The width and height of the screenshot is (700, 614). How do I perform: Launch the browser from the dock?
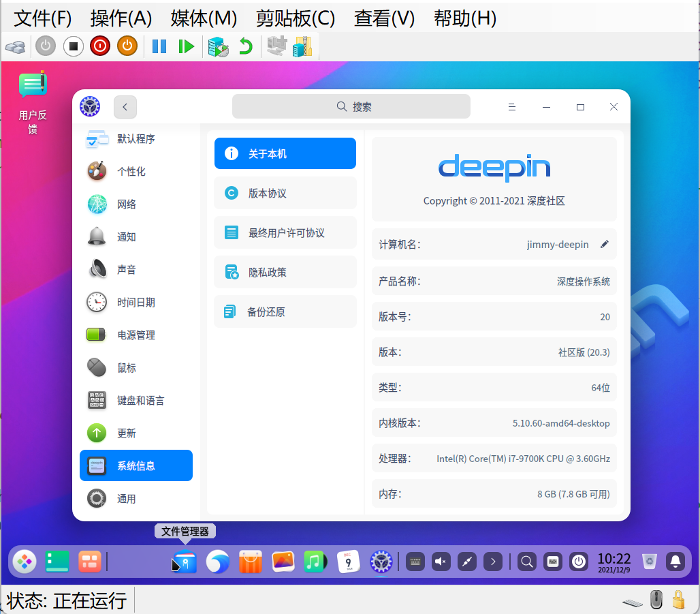tap(217, 562)
